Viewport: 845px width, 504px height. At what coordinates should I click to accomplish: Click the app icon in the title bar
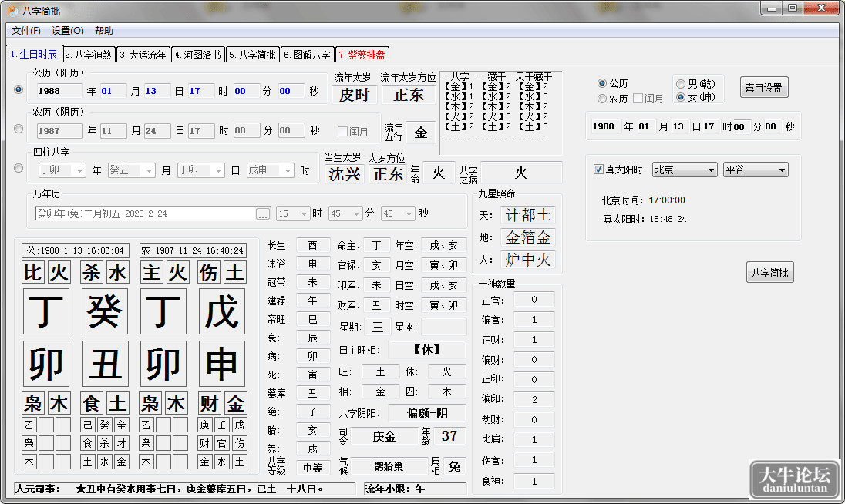click(12, 11)
